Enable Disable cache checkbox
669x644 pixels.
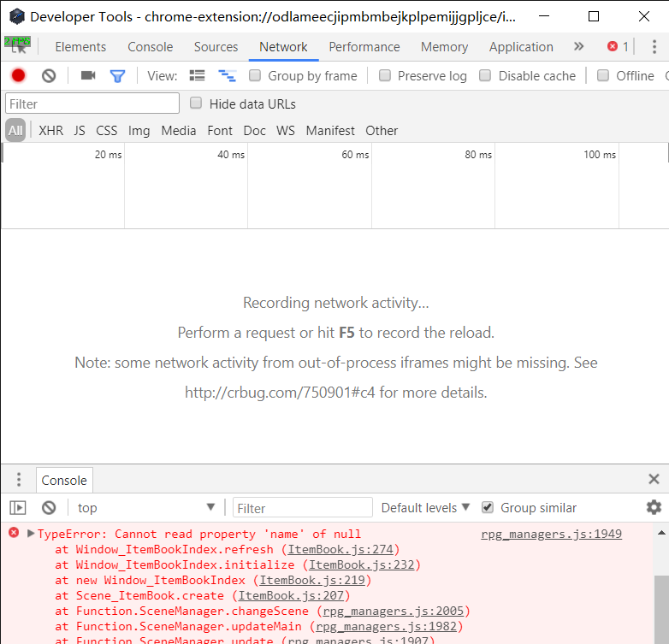(x=485, y=75)
